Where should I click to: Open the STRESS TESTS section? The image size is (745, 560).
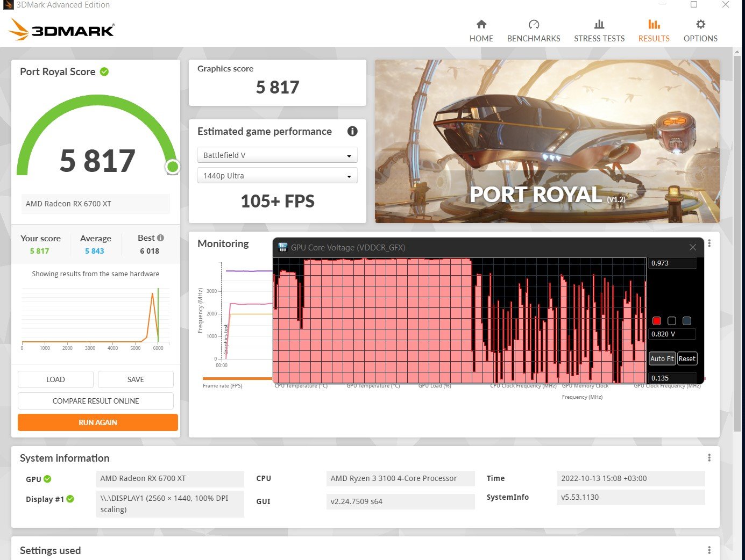[599, 31]
